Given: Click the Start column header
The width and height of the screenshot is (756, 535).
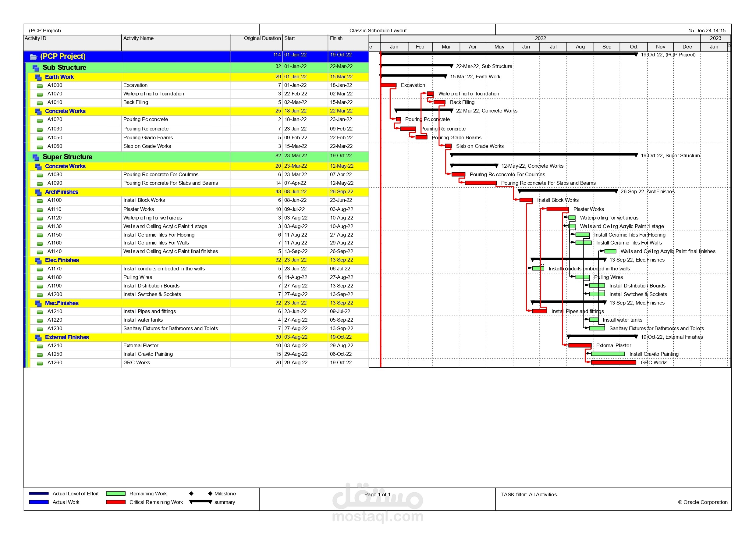Looking at the screenshot, I should point(305,43).
